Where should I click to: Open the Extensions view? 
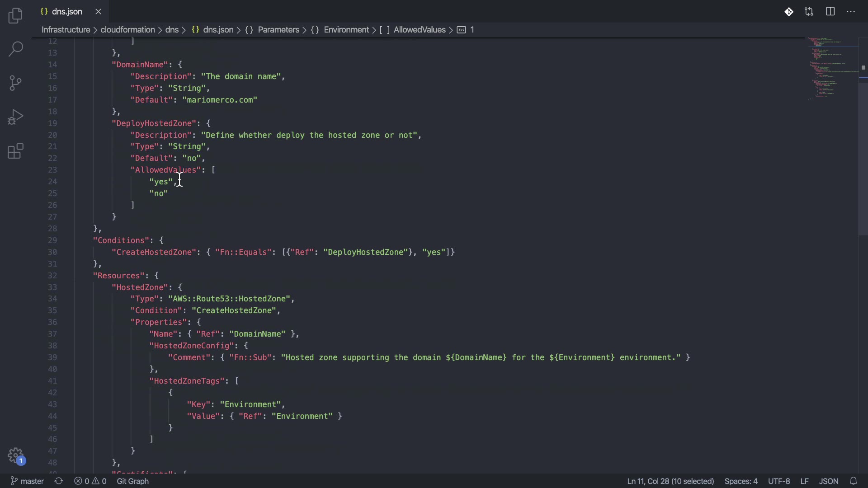[x=15, y=151]
